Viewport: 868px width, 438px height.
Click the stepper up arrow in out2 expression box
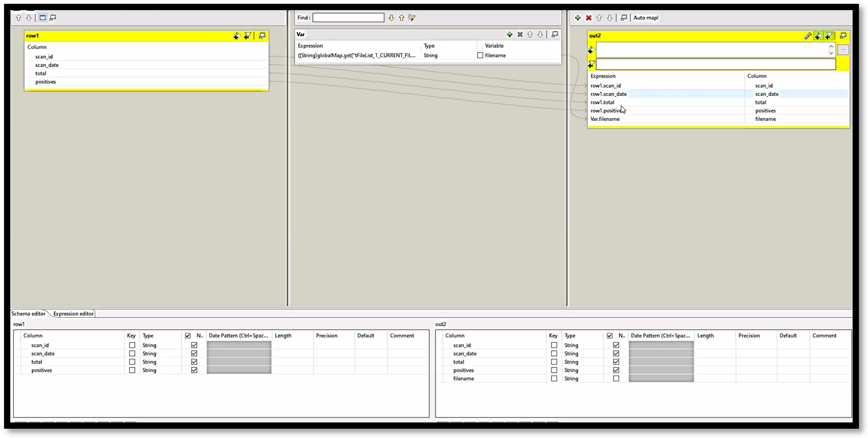pyautogui.click(x=831, y=46)
